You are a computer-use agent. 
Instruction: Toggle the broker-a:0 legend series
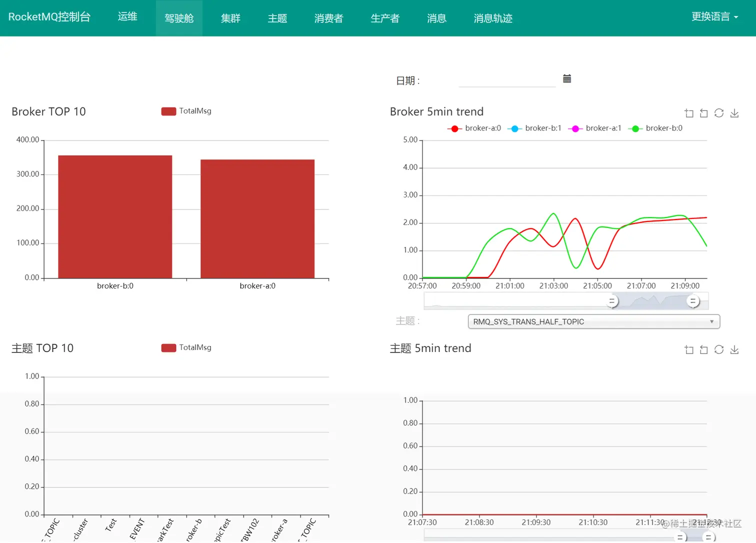[474, 128]
